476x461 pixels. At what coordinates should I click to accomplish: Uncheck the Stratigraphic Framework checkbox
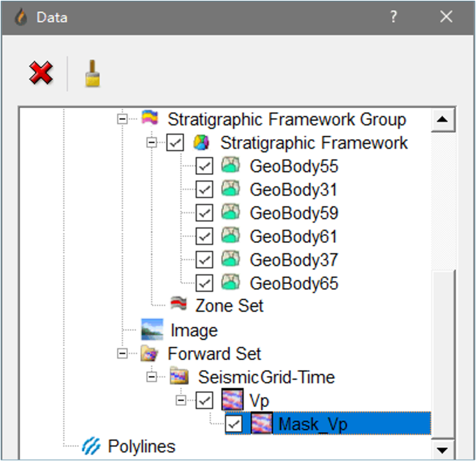pos(175,143)
